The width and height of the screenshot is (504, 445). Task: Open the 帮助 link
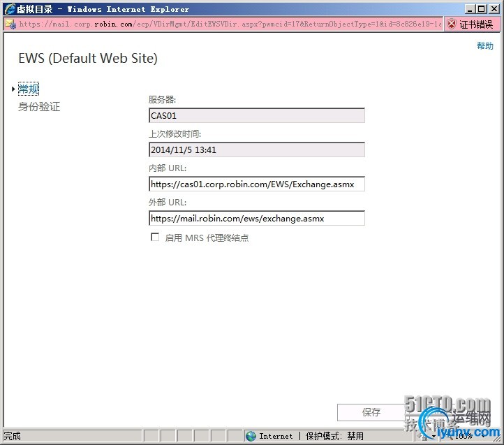coord(484,46)
